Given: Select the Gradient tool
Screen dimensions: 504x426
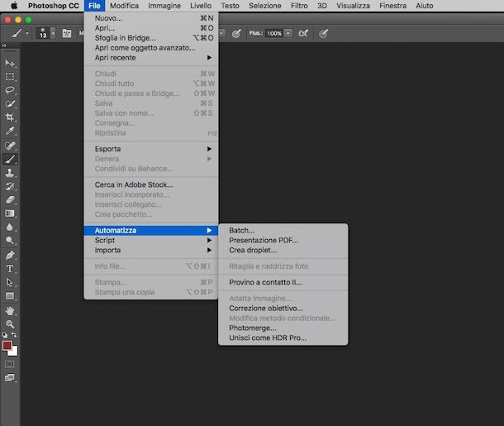Looking at the screenshot, I should 10,213.
